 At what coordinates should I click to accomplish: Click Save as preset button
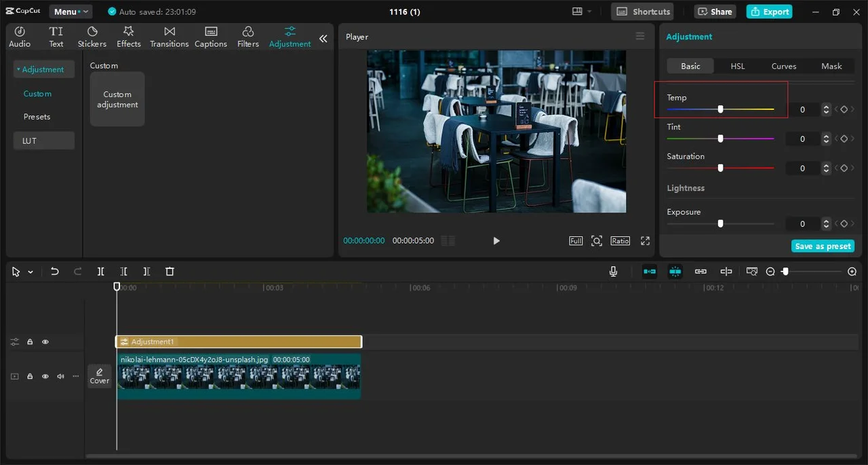click(823, 246)
